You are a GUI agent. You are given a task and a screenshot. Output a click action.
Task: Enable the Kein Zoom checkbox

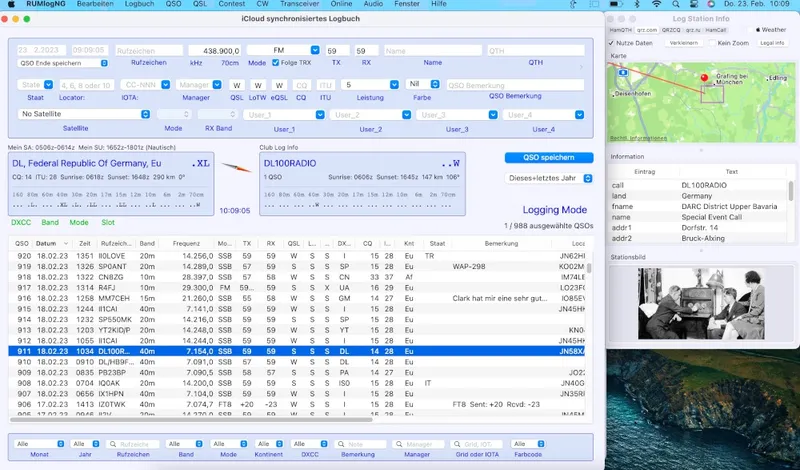click(712, 43)
